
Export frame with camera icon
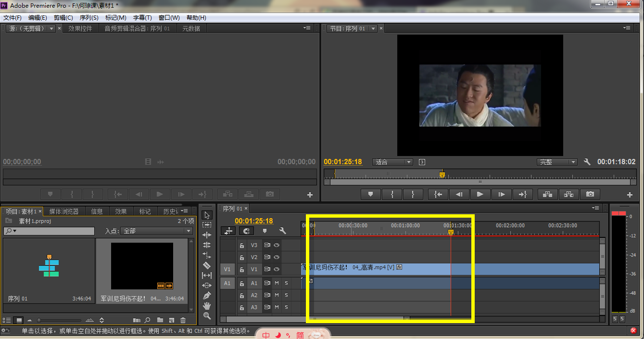click(590, 195)
